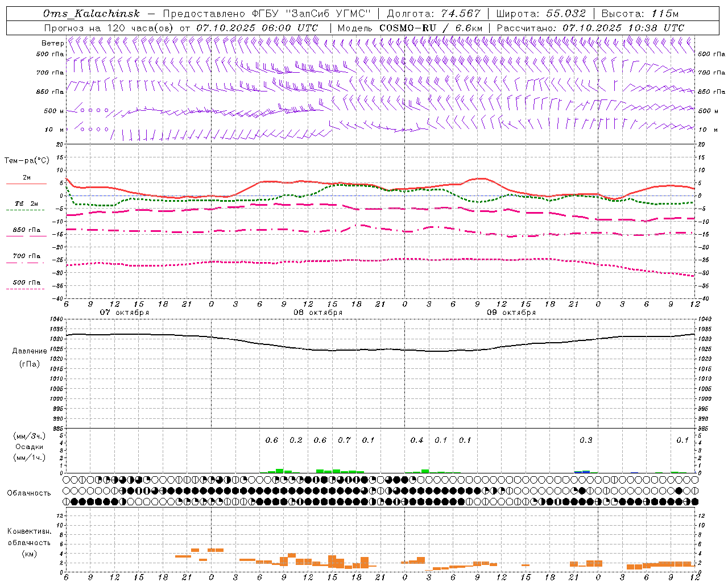Click the Тем-ра(°C) temperature panel label

(27, 160)
